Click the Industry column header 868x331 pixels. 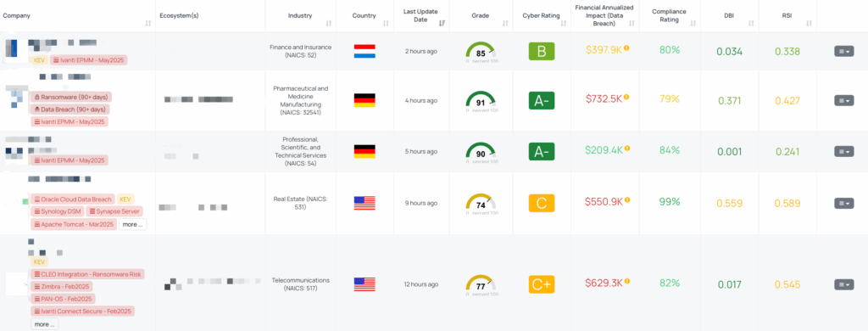coord(300,15)
